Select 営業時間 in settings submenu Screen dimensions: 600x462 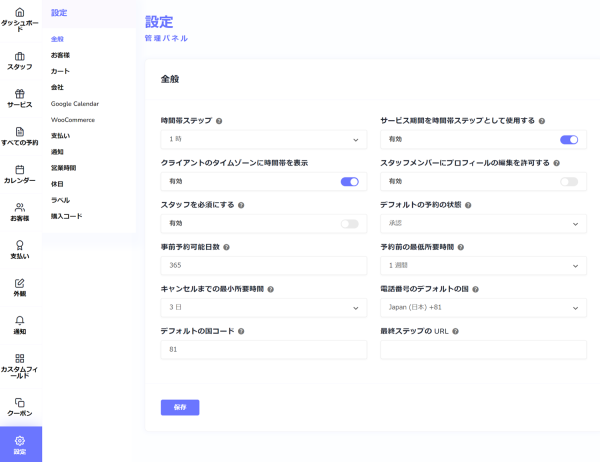click(63, 168)
